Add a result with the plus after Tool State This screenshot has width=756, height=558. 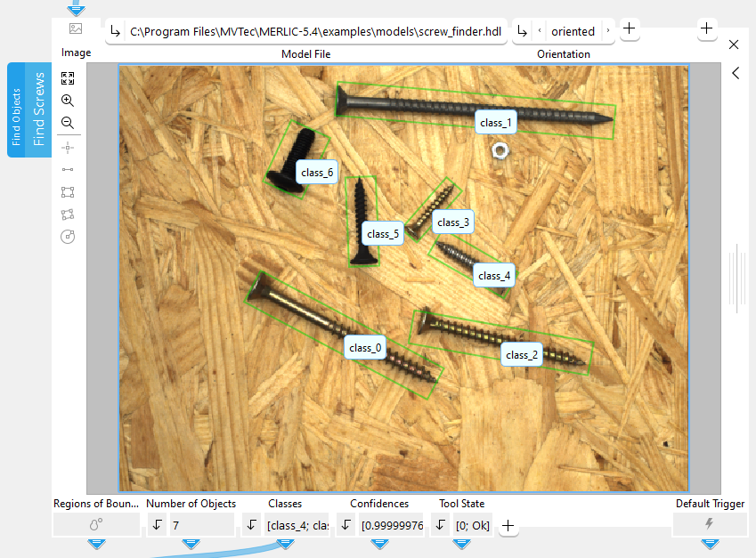(x=508, y=526)
